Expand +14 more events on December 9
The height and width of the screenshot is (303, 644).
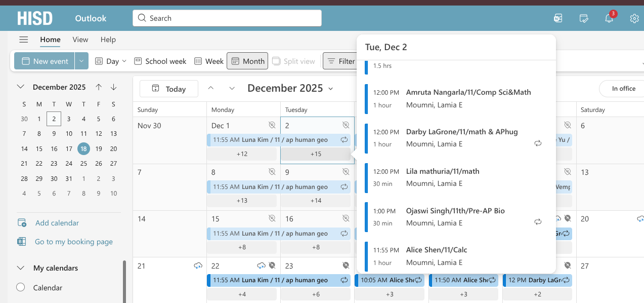316,201
